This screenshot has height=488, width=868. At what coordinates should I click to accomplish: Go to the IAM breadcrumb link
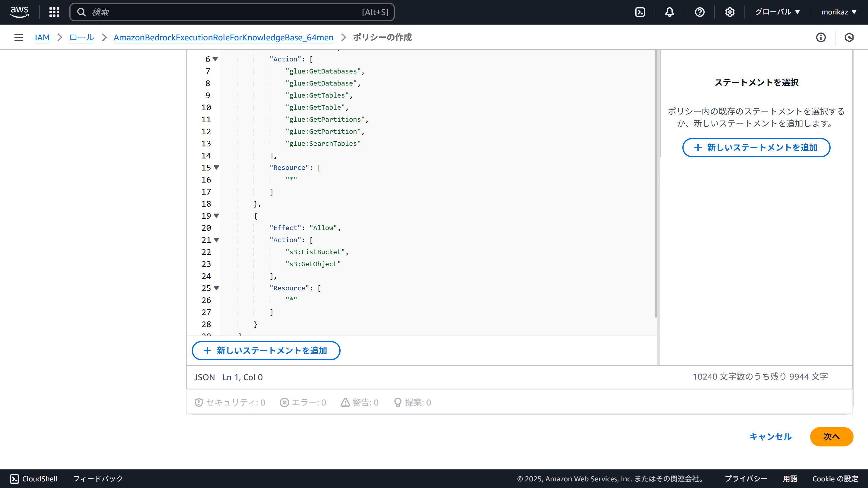coord(42,37)
